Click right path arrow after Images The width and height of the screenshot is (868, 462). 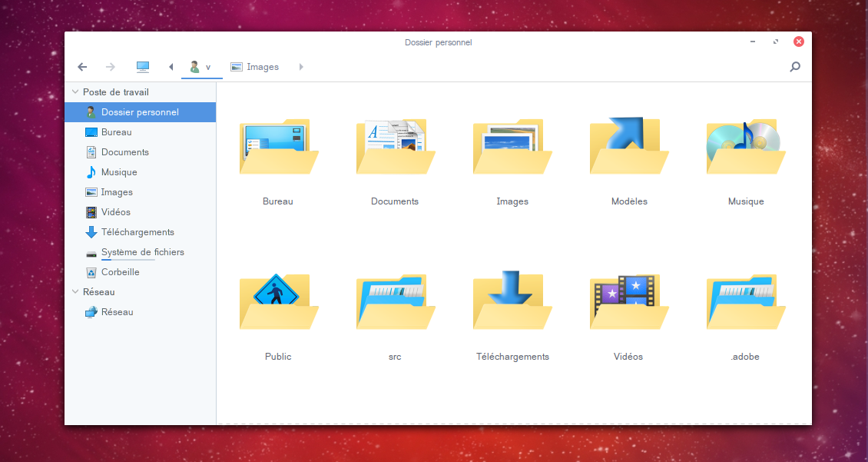301,67
